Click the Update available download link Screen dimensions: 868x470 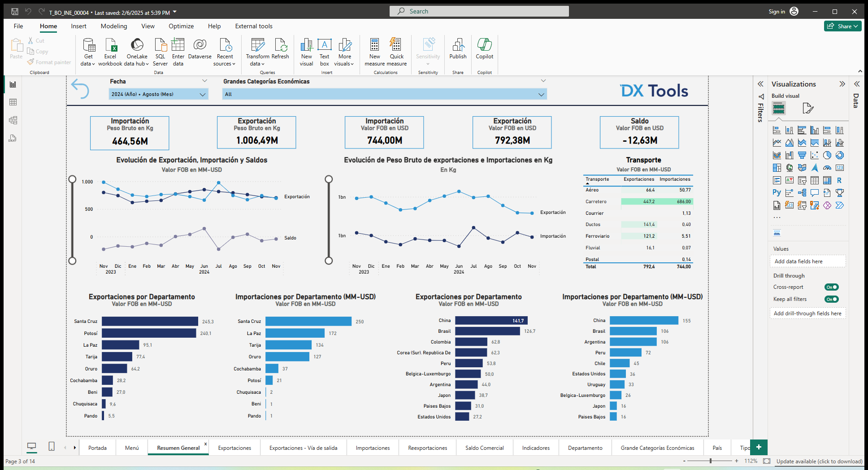pyautogui.click(x=819, y=461)
